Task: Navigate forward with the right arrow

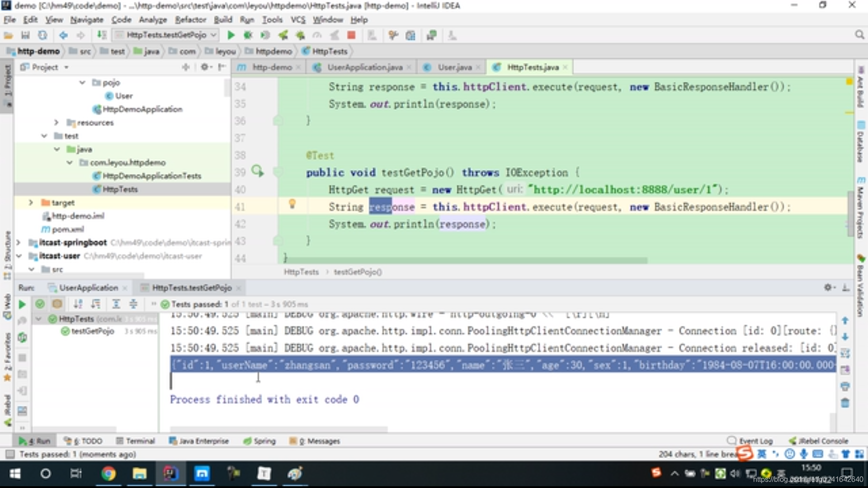Action: click(x=80, y=35)
